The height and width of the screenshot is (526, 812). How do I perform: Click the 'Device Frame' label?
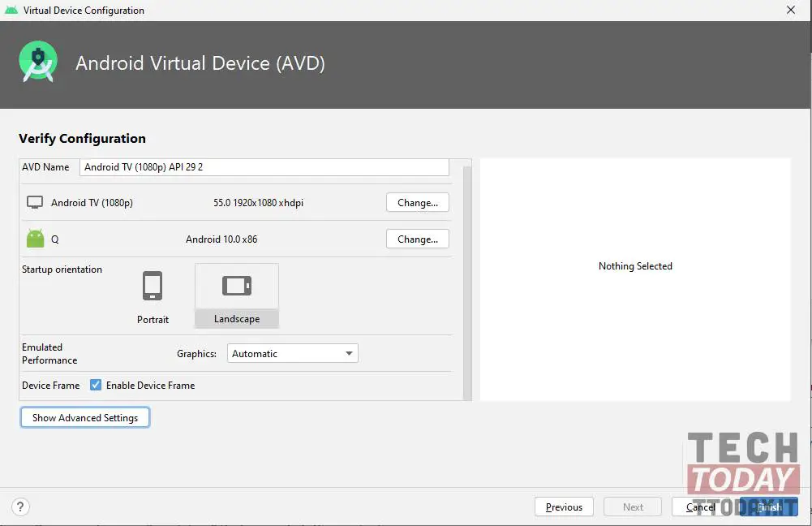[x=51, y=385]
